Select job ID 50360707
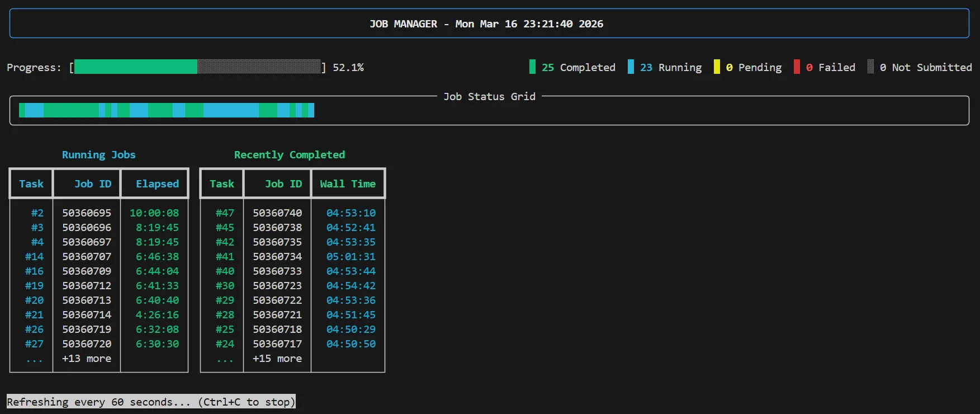This screenshot has width=980, height=414. click(87, 257)
